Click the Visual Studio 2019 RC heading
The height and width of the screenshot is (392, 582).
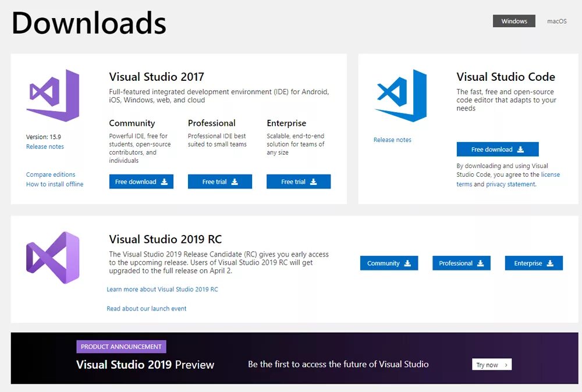point(165,239)
